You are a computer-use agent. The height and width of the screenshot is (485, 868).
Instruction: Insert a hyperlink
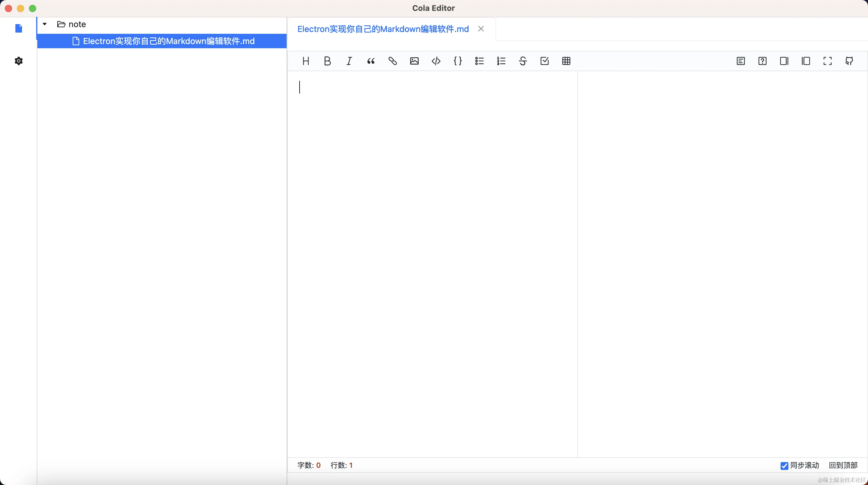[x=392, y=61]
